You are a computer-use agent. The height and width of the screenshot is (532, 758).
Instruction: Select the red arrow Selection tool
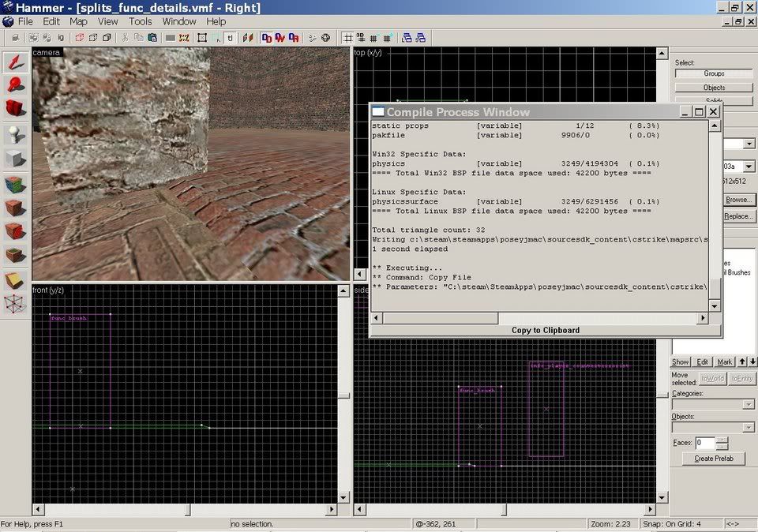click(16, 63)
